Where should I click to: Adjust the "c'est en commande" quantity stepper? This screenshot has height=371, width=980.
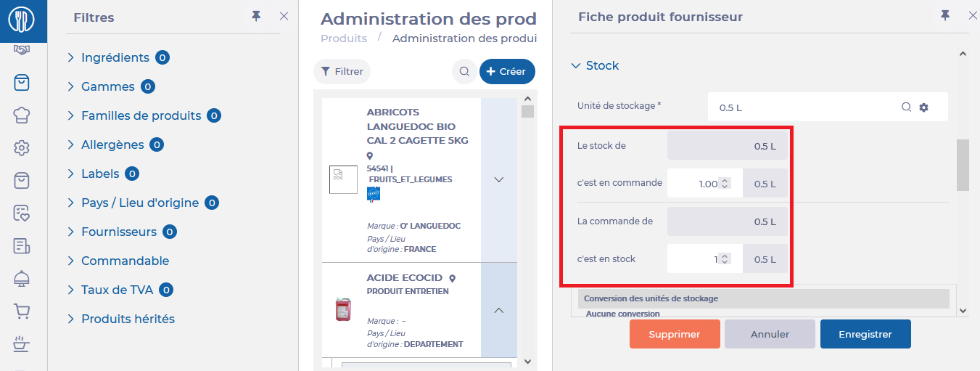(x=725, y=184)
